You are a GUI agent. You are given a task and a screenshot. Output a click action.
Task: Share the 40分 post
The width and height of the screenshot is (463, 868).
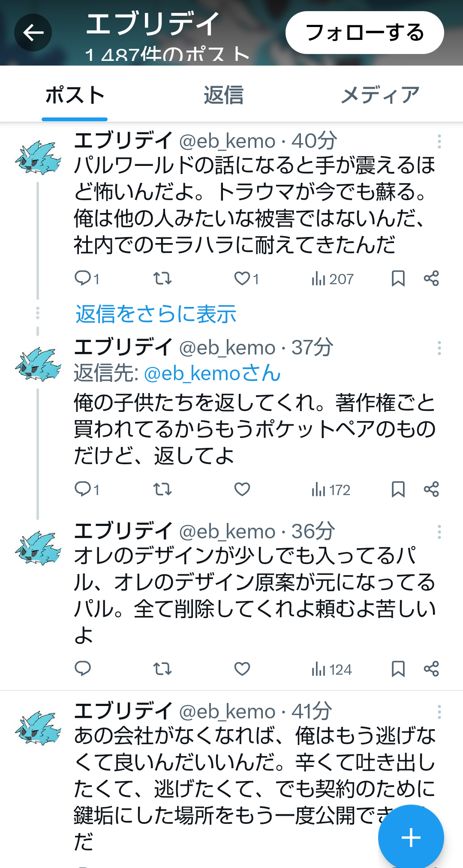click(431, 279)
